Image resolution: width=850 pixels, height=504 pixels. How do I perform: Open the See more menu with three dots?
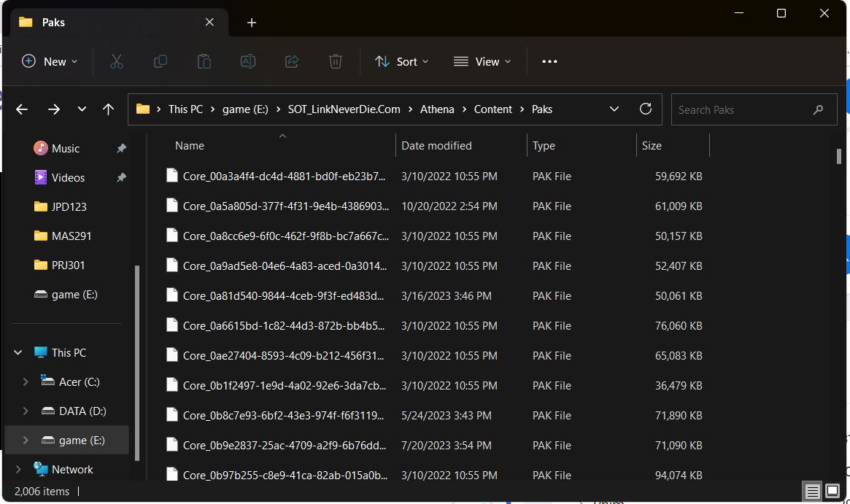[549, 61]
